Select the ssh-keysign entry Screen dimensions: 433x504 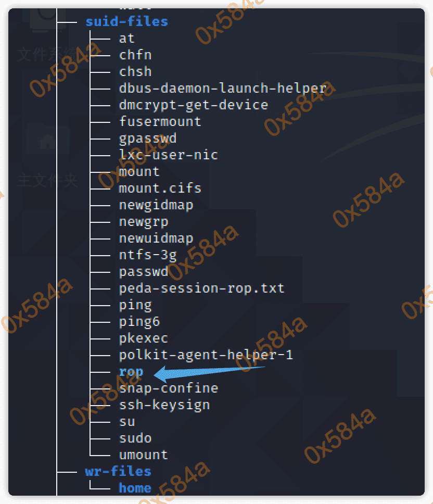pos(164,405)
